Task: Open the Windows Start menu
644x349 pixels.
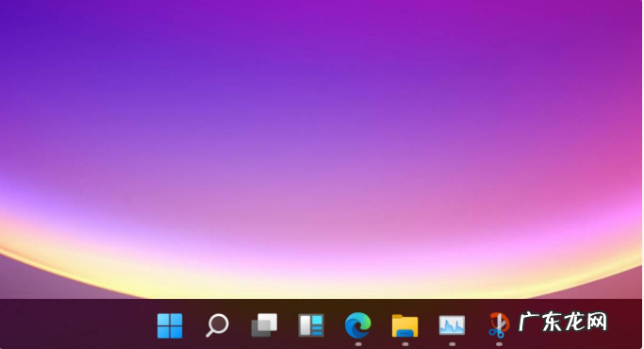Action: [x=170, y=325]
